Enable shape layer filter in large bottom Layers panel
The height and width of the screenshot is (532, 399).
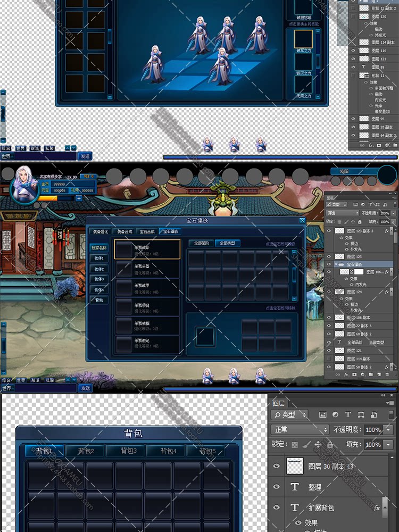point(361,414)
